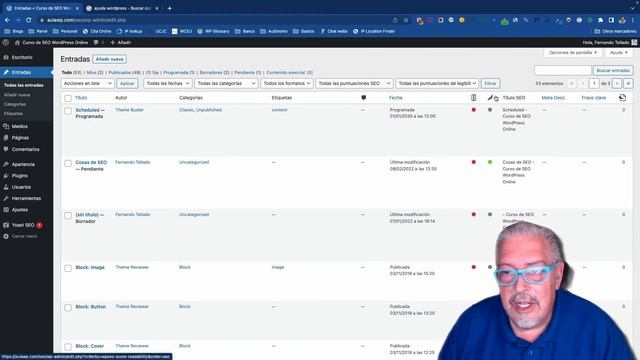Viewport: 640px width, 360px height.
Task: Toggle the select-all checkbox in table header
Action: [x=68, y=98]
